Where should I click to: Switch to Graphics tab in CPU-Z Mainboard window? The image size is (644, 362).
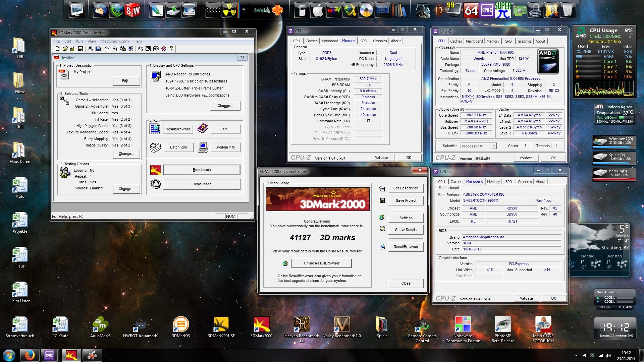point(525,182)
